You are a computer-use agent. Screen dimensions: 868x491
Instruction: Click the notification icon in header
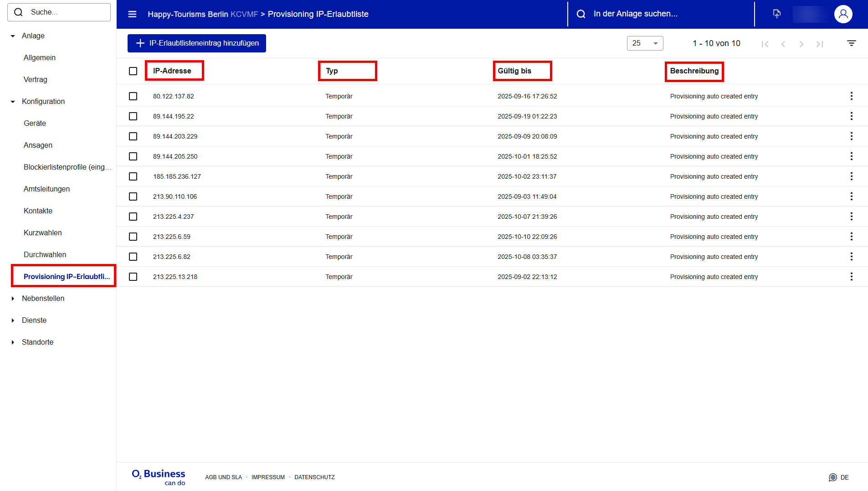pos(777,14)
